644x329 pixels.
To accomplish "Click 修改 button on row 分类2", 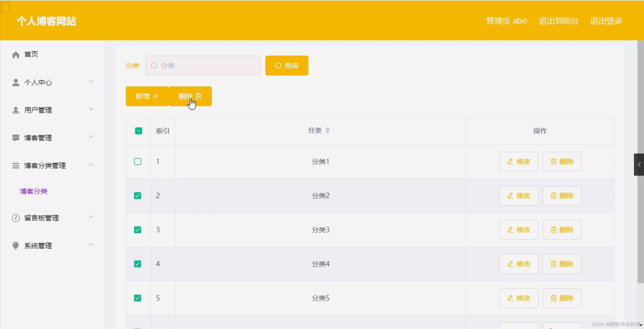I will tap(519, 195).
